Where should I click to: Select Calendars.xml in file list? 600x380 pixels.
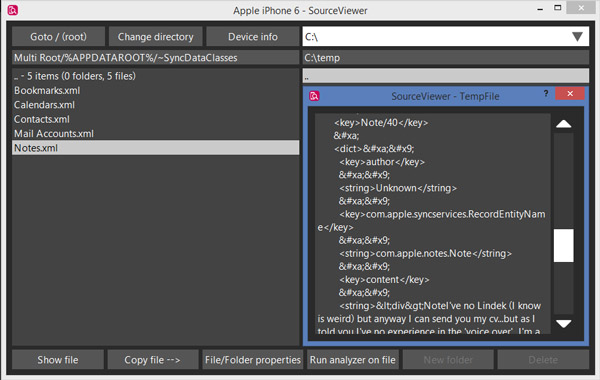[155, 105]
